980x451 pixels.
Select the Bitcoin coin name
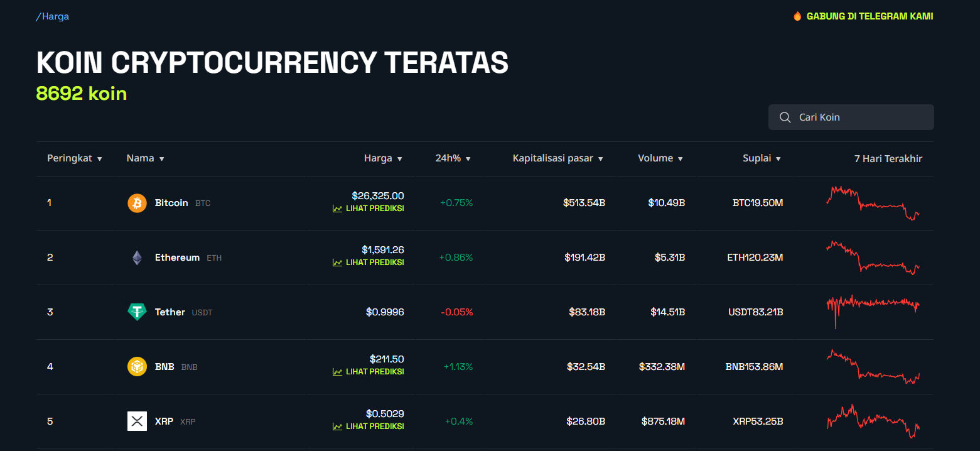171,203
